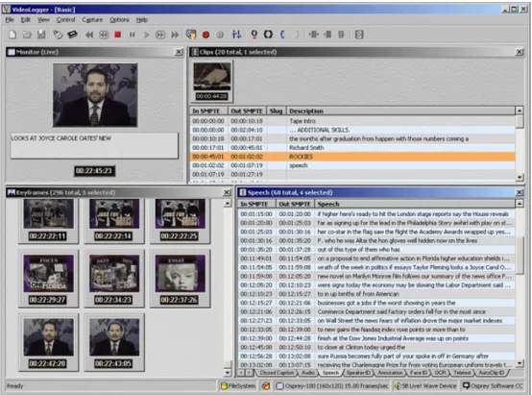
Task: Click the boxed step-forward button
Action: click(160, 35)
